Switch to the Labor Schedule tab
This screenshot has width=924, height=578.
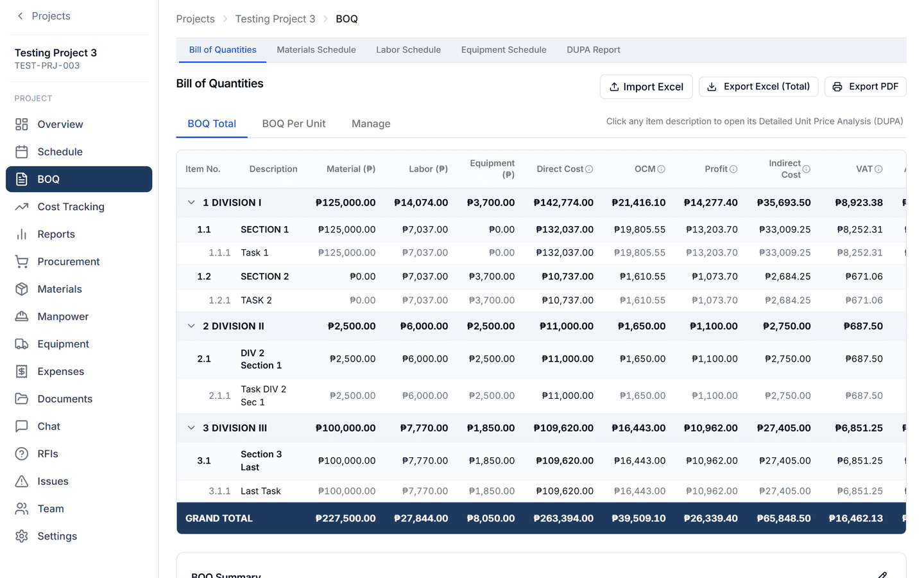click(x=409, y=50)
